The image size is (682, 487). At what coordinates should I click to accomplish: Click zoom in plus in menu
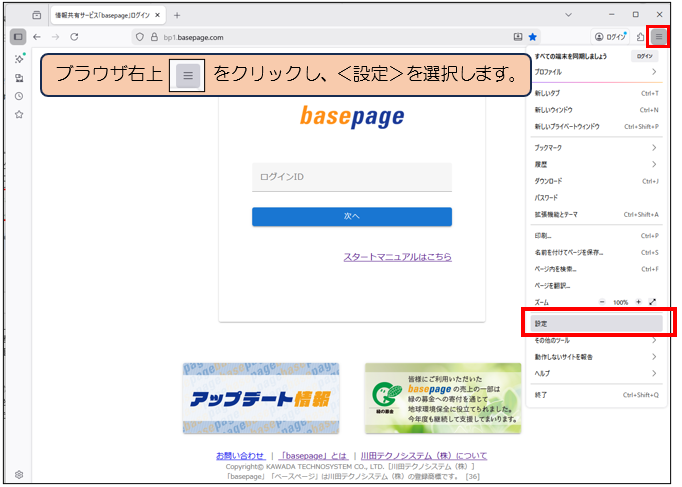tap(638, 301)
